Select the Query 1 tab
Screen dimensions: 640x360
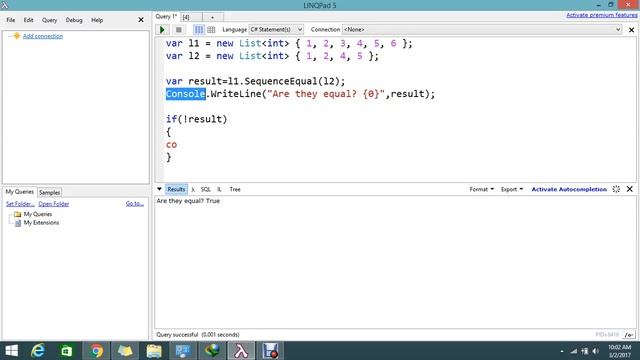(x=166, y=17)
